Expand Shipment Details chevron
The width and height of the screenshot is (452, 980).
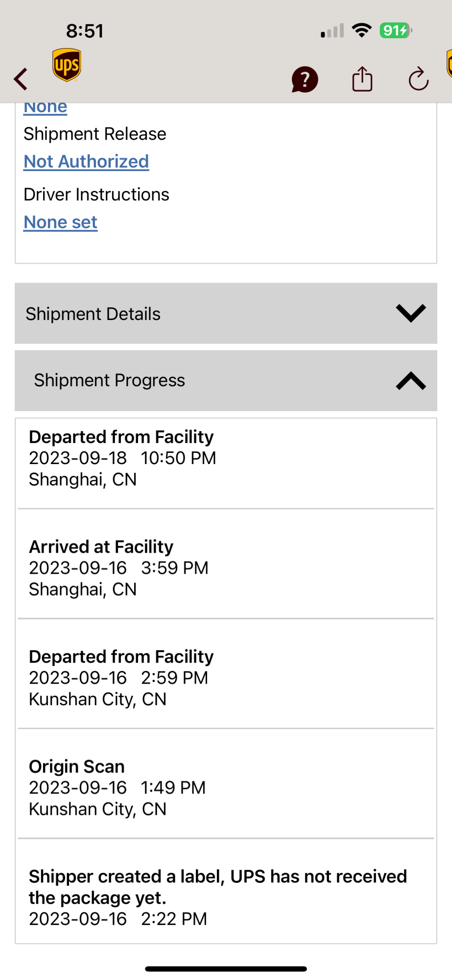click(x=410, y=313)
